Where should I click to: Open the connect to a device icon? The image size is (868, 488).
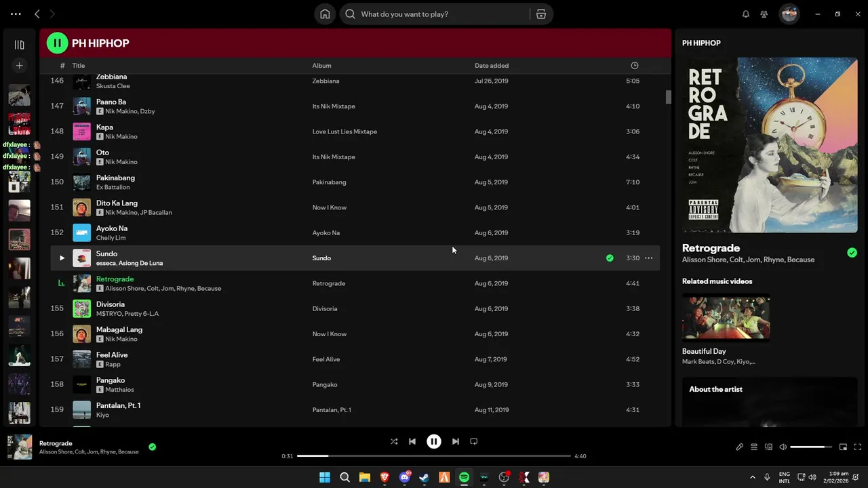768,447
